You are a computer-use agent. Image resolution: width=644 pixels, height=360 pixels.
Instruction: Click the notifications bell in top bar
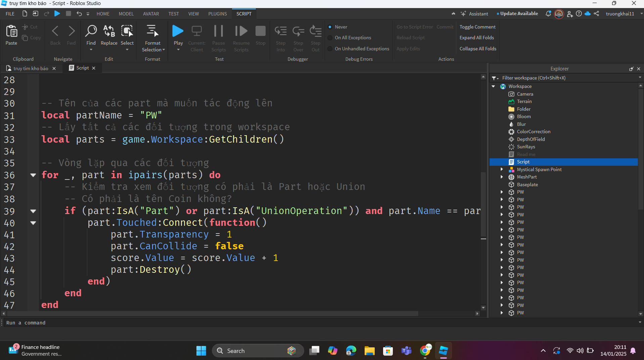point(548,14)
